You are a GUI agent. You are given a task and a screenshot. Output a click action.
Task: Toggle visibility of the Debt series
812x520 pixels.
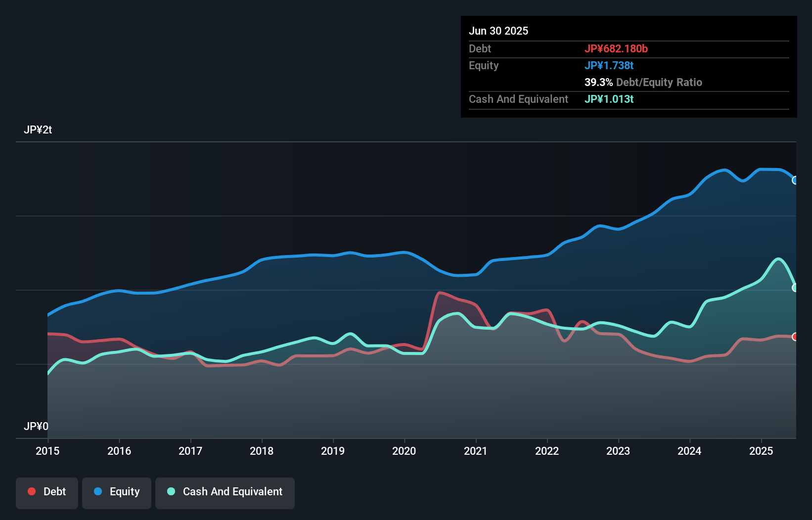pos(47,491)
